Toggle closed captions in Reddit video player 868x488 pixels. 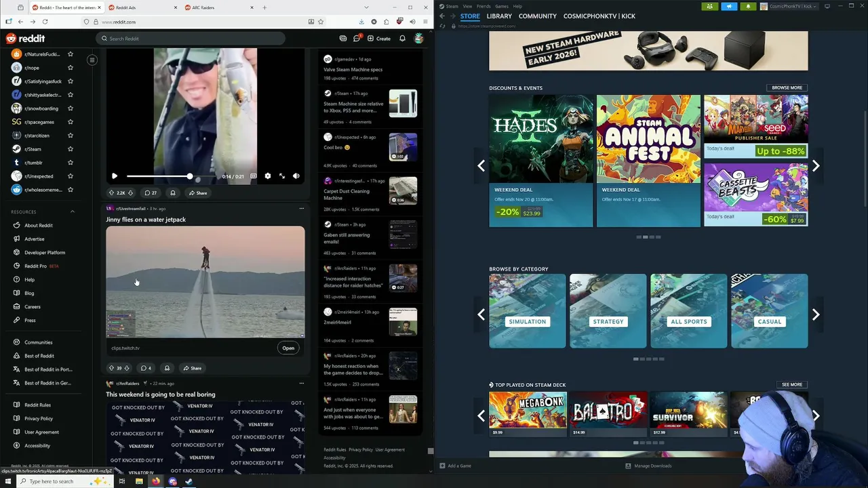click(253, 176)
